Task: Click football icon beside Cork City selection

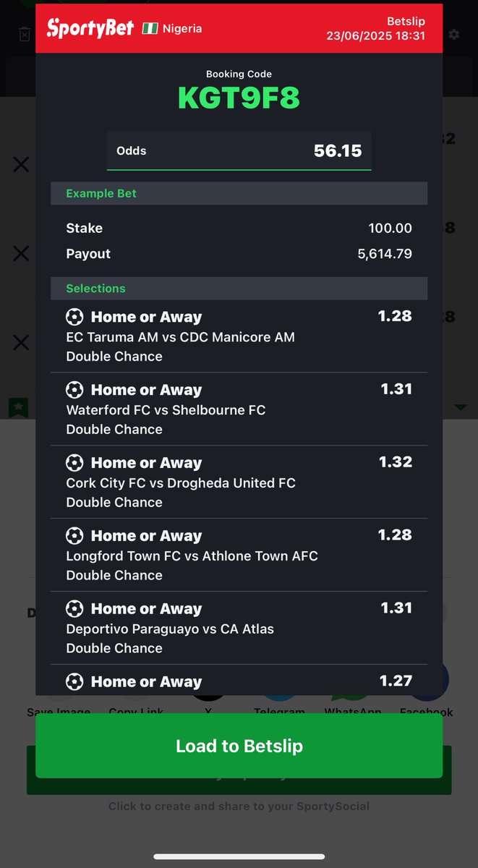Action: coord(74,463)
